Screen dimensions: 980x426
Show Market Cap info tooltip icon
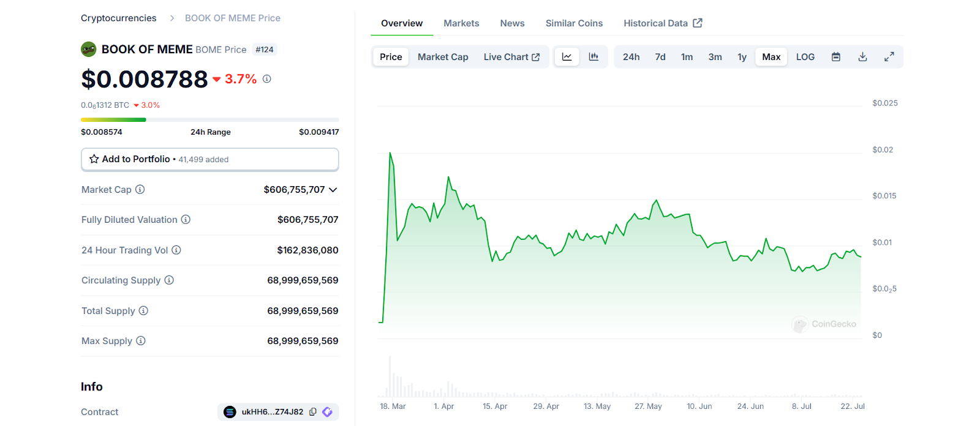coord(140,190)
